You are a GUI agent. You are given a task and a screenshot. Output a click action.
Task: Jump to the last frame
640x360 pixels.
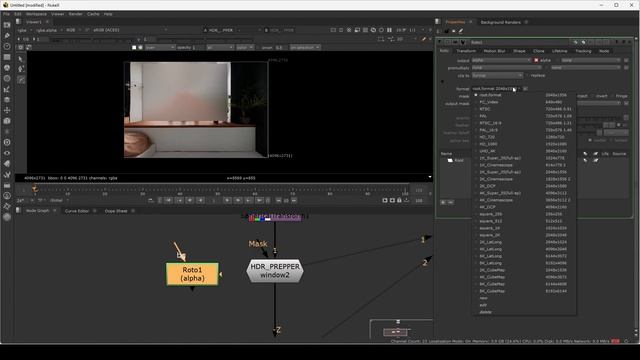[x=260, y=200]
